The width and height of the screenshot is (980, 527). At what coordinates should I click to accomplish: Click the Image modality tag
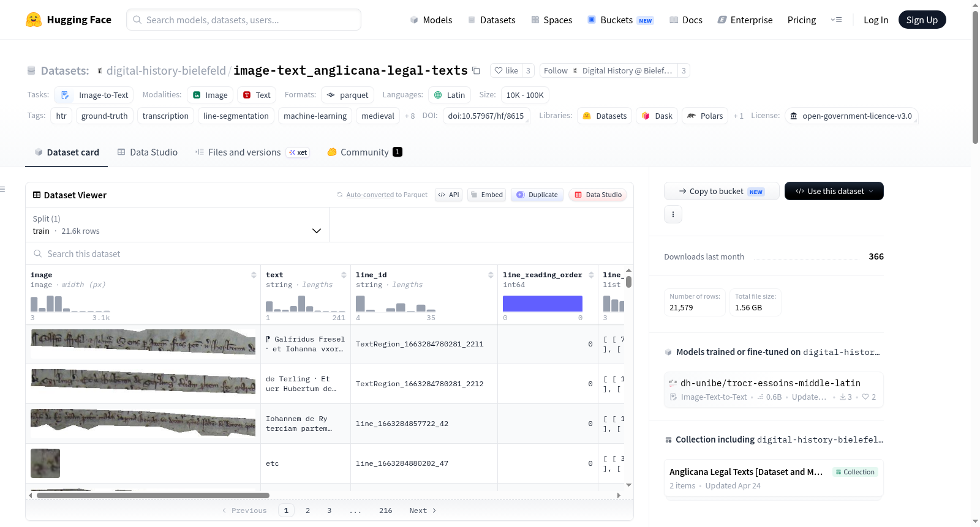[x=210, y=95]
